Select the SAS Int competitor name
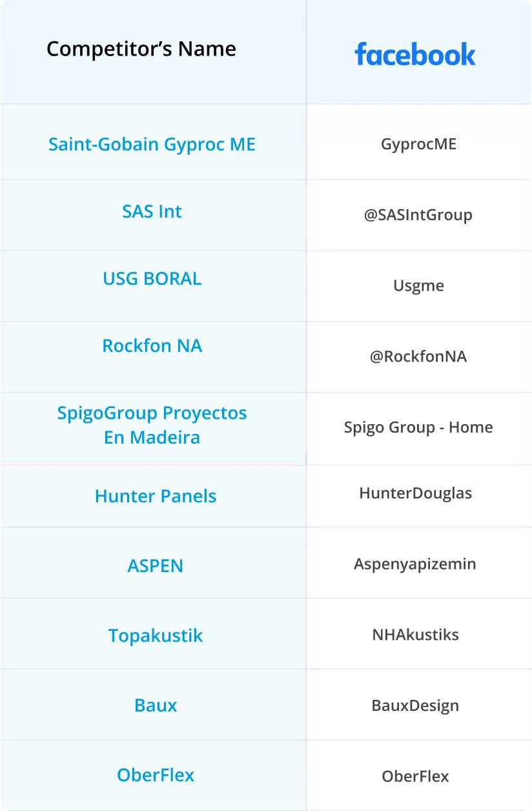 (152, 211)
